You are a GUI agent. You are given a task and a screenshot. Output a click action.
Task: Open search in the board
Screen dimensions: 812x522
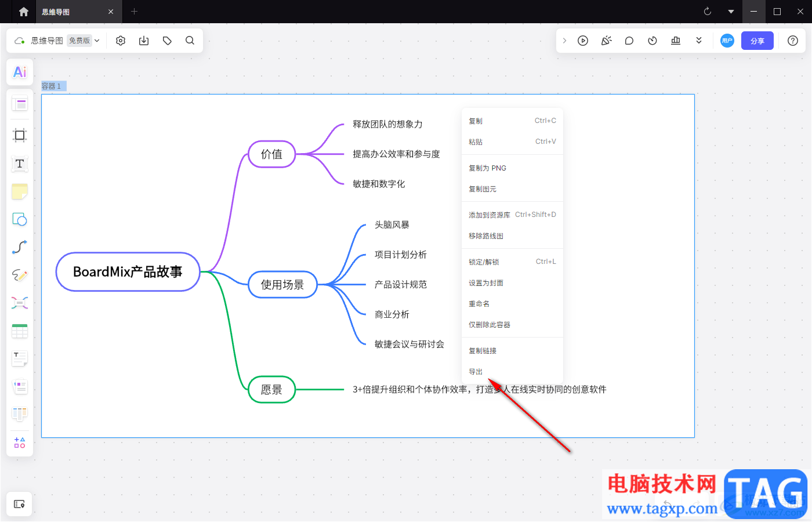[x=190, y=41]
